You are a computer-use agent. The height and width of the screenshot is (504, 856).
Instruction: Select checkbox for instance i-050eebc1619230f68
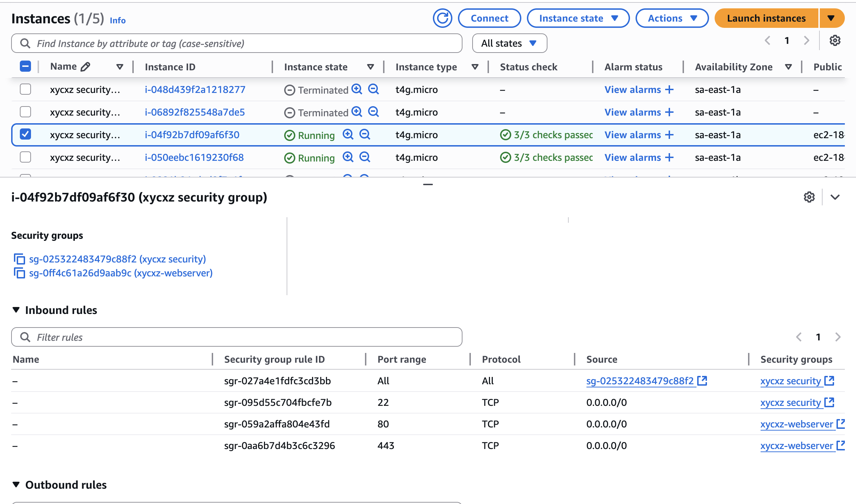pos(25,157)
